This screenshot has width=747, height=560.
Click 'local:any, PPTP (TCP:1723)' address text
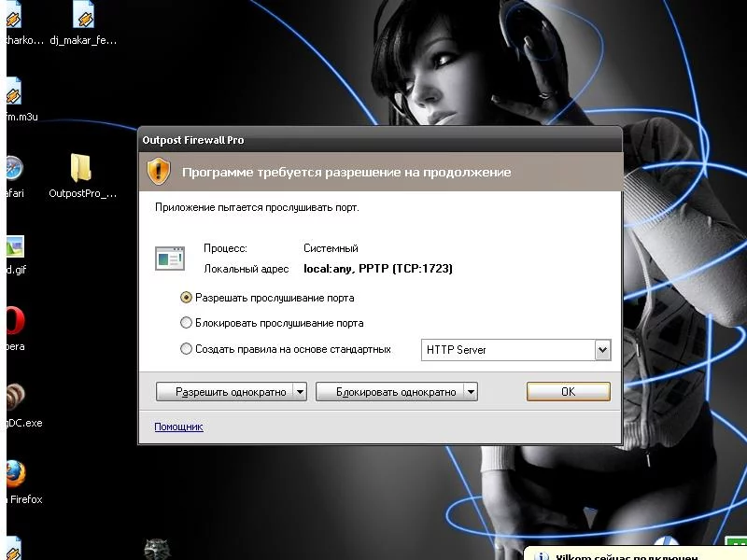pos(378,269)
